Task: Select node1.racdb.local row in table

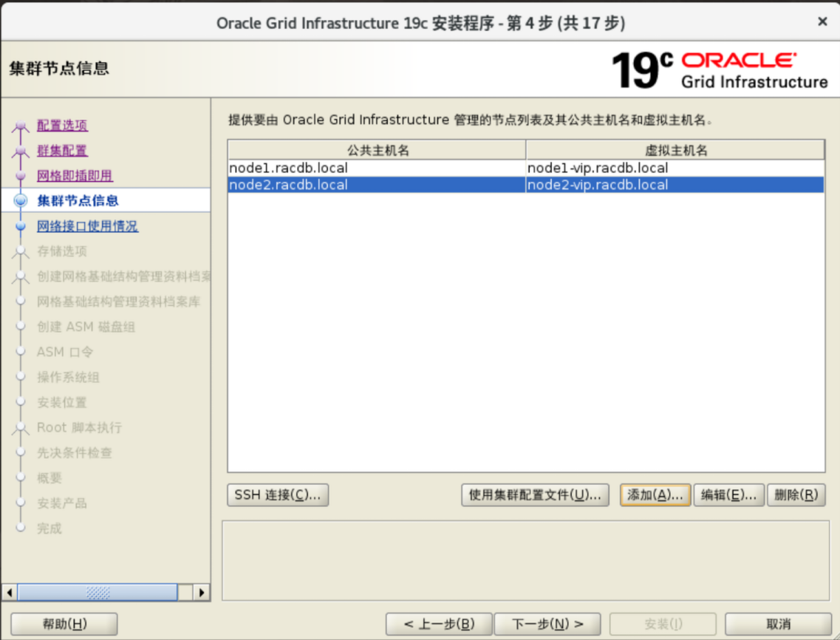Action: (x=288, y=168)
